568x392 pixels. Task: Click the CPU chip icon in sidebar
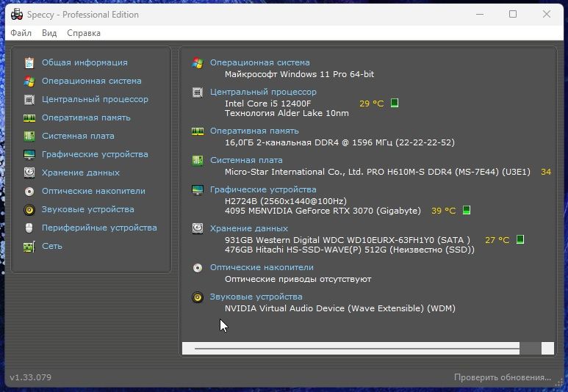pyautogui.click(x=29, y=100)
